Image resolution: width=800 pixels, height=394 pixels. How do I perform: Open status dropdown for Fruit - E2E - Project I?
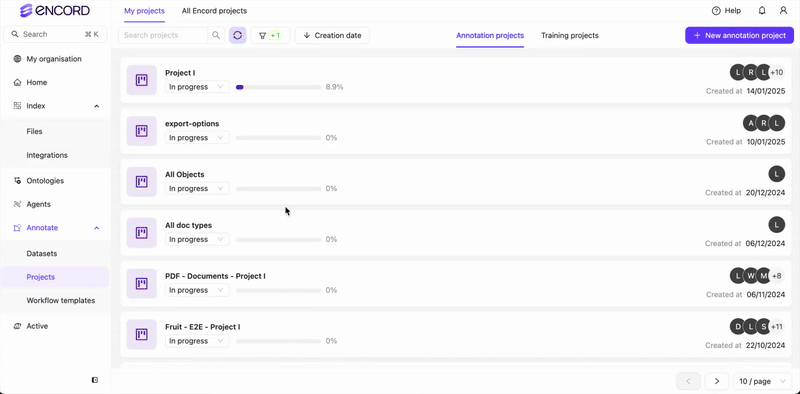(x=197, y=341)
